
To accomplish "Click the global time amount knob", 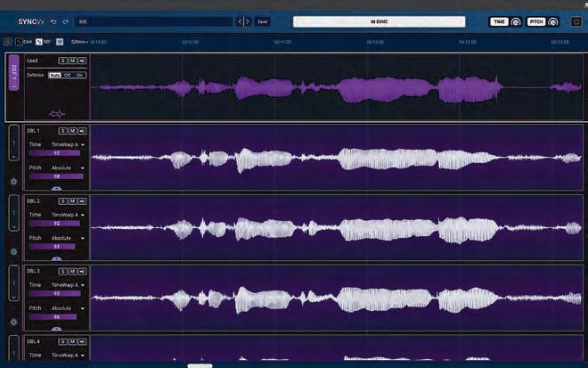I will [x=516, y=22].
